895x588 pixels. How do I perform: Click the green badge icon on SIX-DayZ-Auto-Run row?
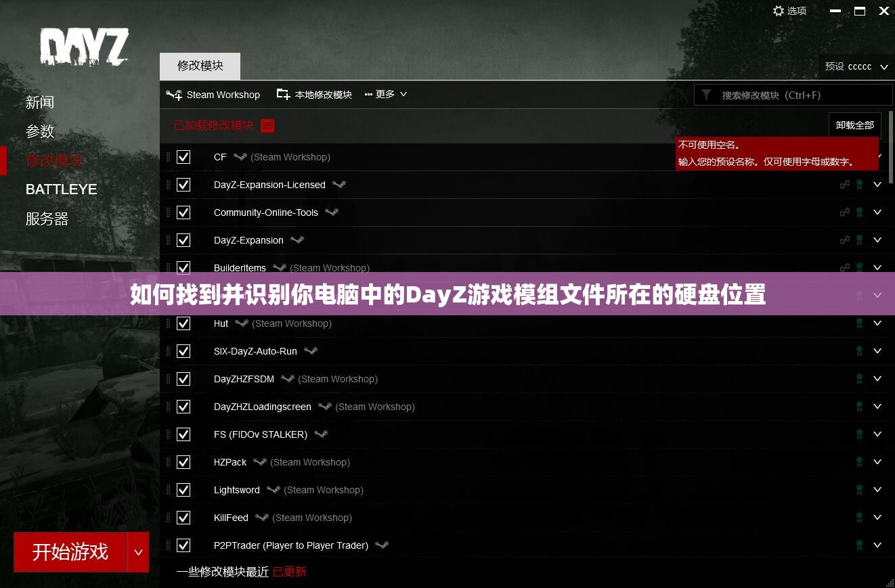click(x=860, y=351)
